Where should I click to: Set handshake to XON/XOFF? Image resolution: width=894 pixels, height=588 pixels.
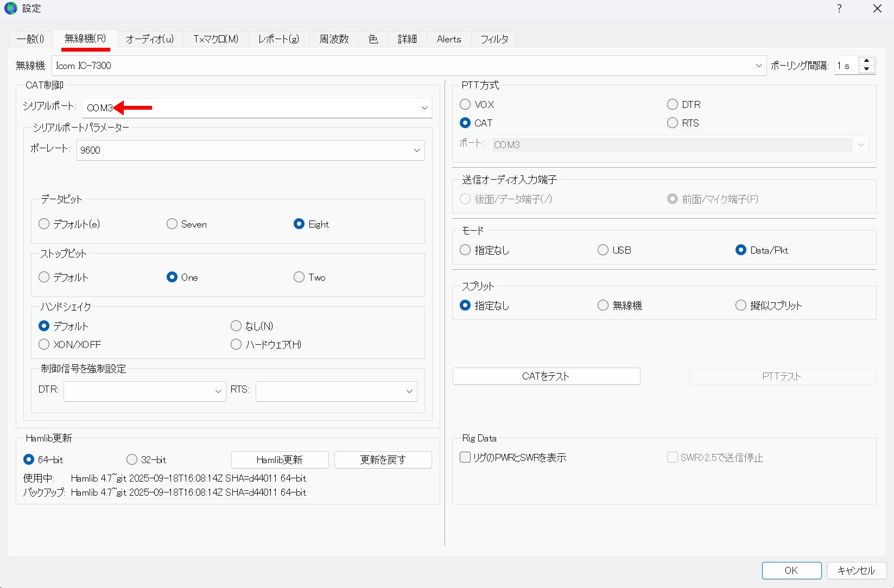coord(45,345)
